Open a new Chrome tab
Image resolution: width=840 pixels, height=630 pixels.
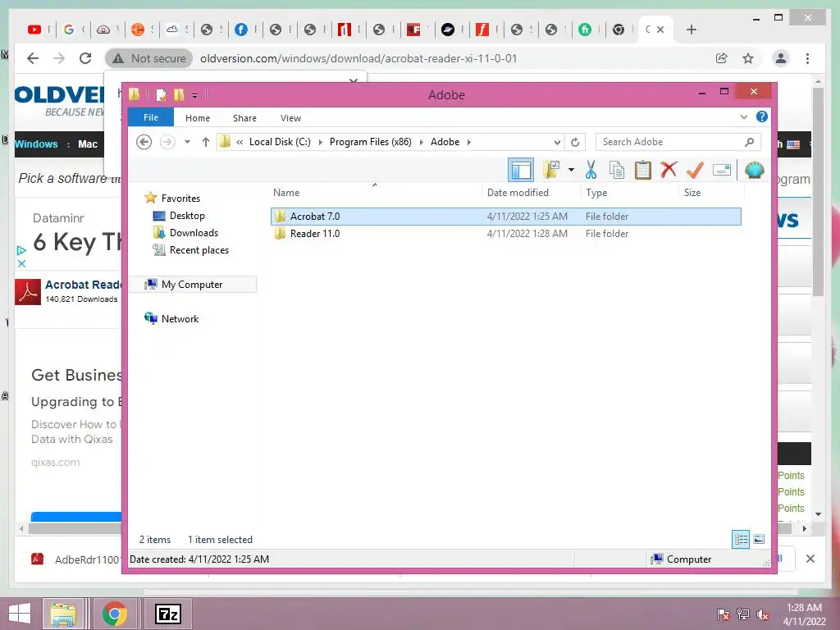click(x=691, y=30)
